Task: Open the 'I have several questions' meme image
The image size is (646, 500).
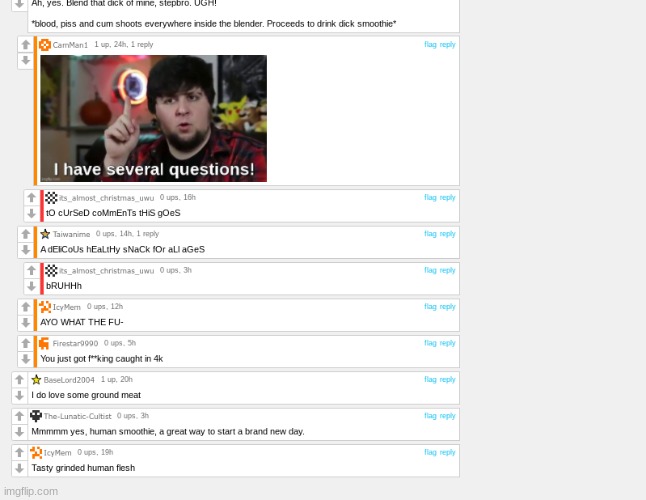Action: point(153,118)
